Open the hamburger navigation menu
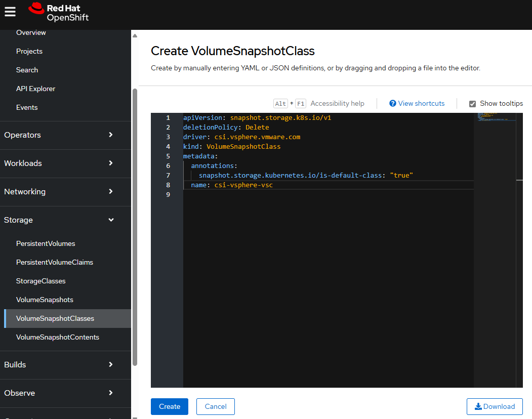Viewport: 532px width, 419px height. coord(10,12)
